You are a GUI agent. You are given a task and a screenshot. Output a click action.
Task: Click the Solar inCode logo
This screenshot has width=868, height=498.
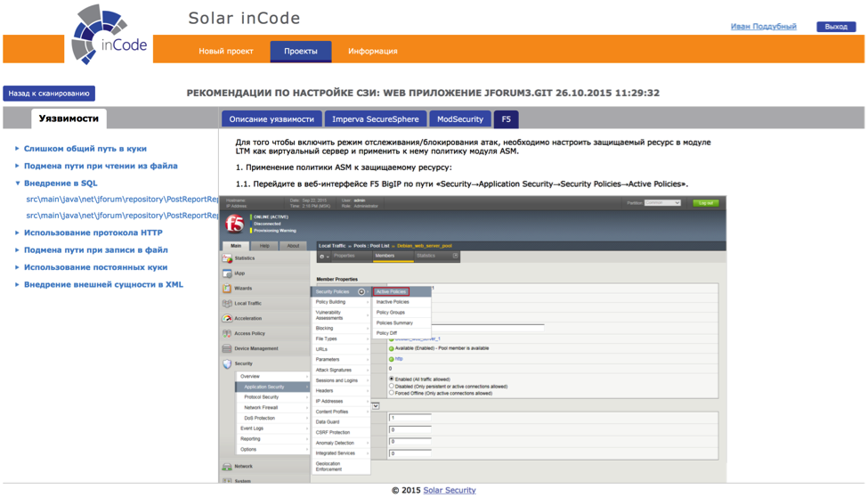coord(109,35)
